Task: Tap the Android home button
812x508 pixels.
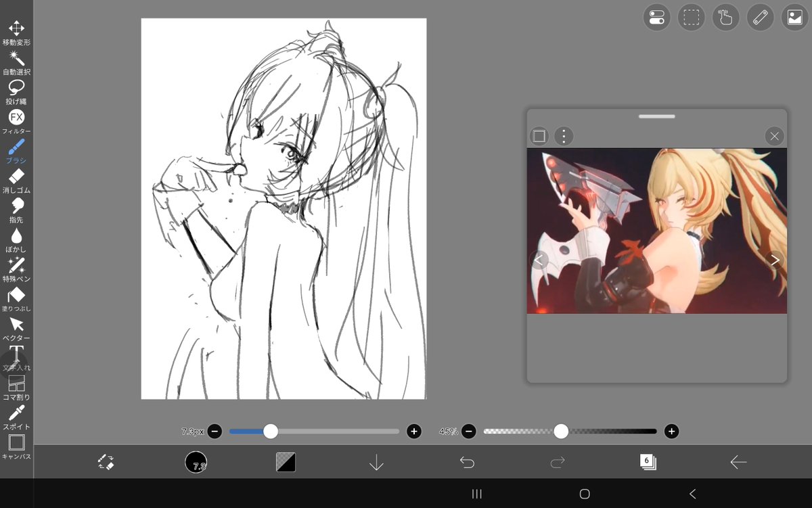Action: [x=585, y=494]
